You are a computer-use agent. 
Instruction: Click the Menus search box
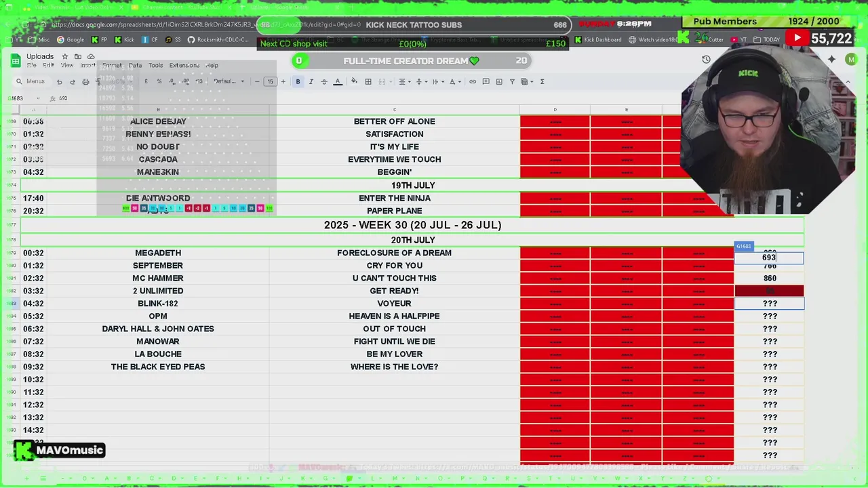pyautogui.click(x=31, y=82)
